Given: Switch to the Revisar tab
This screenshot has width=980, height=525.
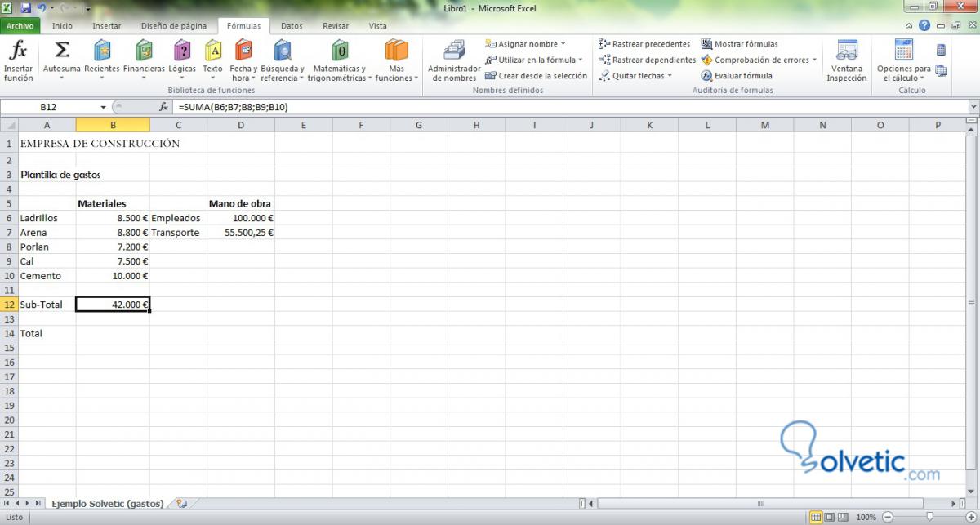Looking at the screenshot, I should (x=336, y=25).
